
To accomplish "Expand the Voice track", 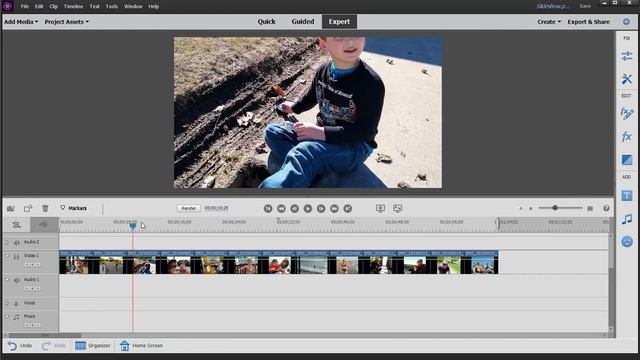I will tap(7, 303).
